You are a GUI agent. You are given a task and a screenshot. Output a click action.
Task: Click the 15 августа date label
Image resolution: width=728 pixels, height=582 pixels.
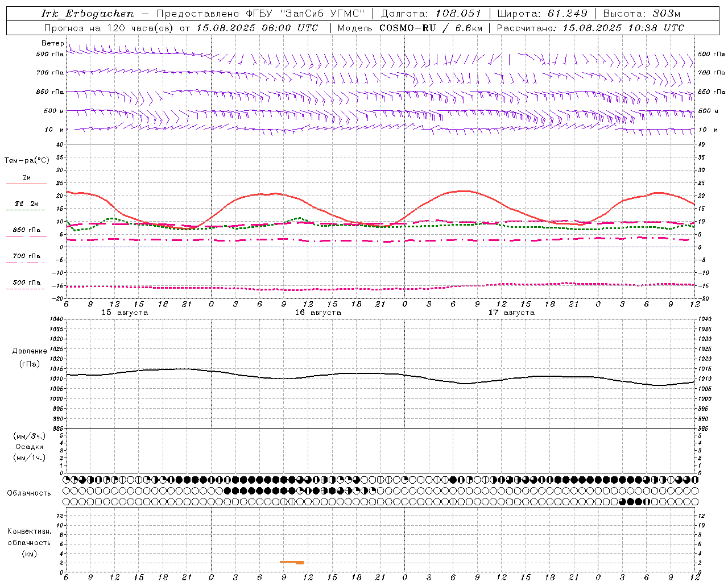(125, 313)
